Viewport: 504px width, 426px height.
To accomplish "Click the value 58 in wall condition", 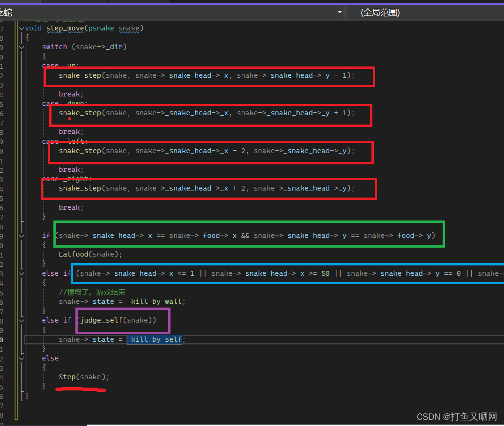I will tap(326, 274).
